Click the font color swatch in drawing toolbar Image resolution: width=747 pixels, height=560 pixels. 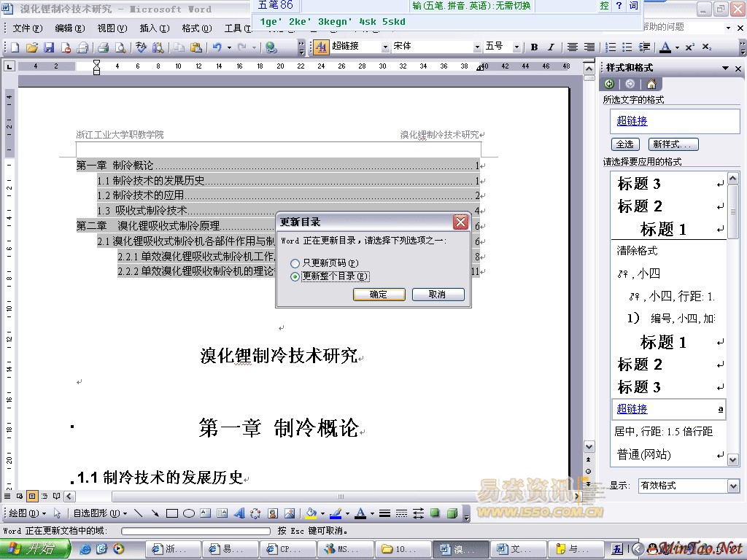point(360,513)
